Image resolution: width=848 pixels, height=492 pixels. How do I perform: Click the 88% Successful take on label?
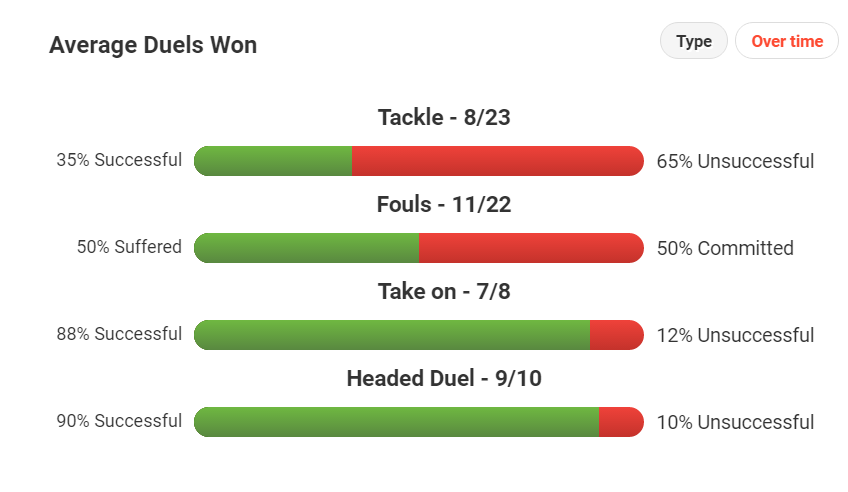[119, 334]
